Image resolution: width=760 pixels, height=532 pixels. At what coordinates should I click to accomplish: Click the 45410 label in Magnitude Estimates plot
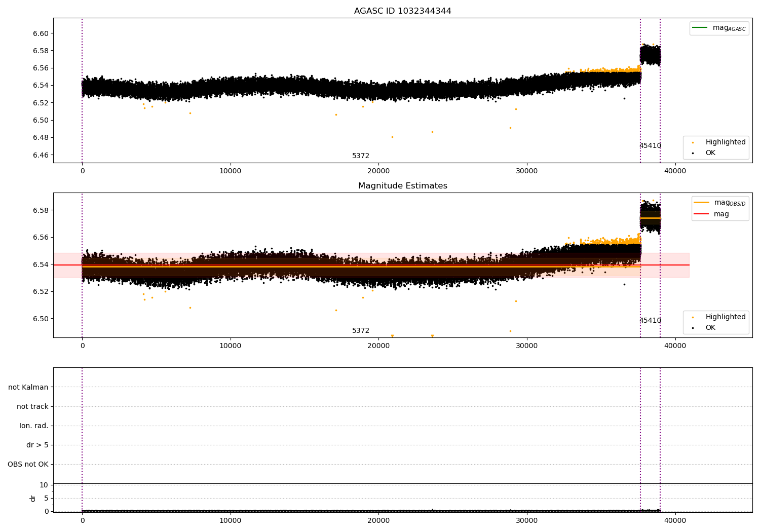tap(650, 321)
